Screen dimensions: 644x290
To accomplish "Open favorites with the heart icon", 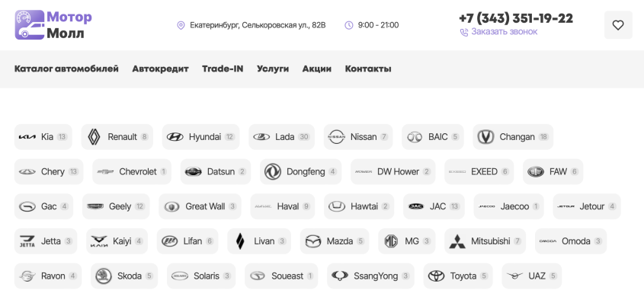I will click(x=618, y=25).
